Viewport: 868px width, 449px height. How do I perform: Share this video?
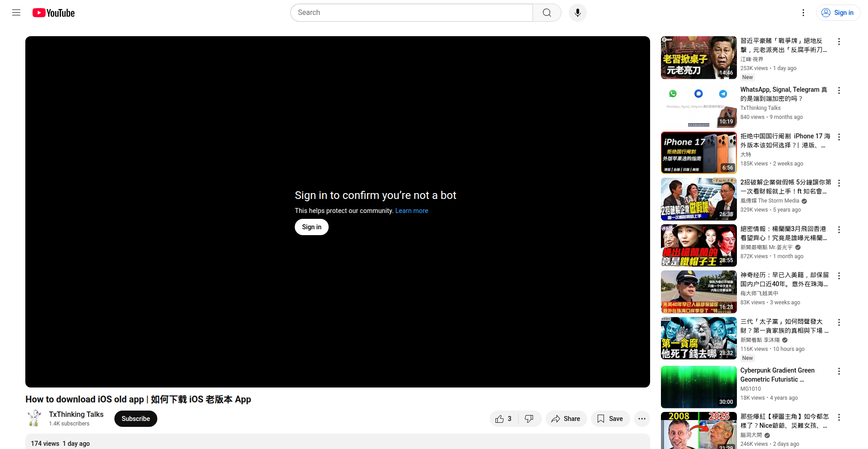[566, 419]
